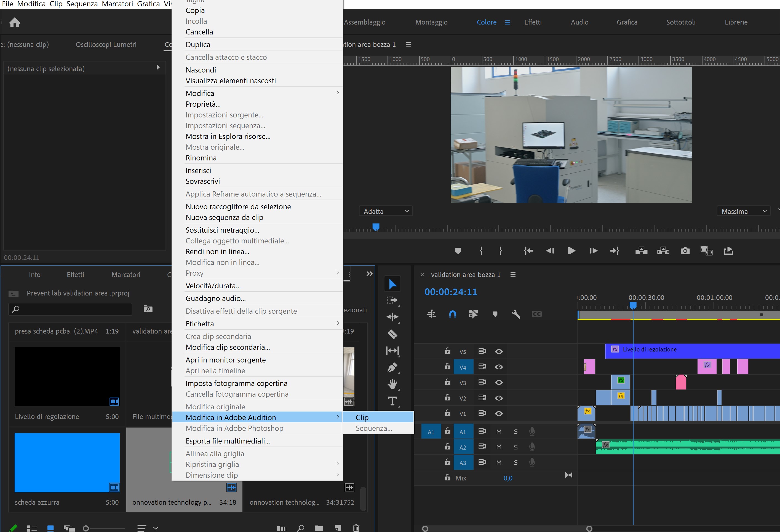Select the Razor tool in the timeline toolbar
The height and width of the screenshot is (532, 780).
[392, 334]
